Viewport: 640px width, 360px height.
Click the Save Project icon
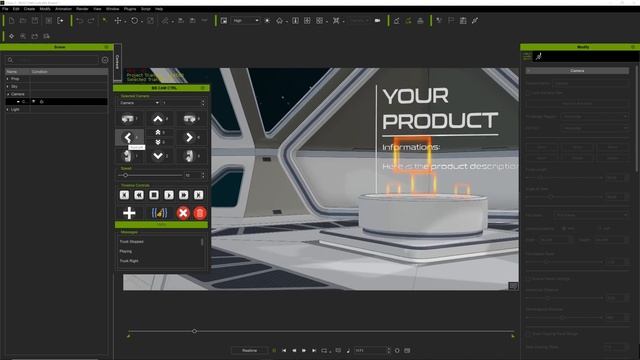tap(35, 20)
